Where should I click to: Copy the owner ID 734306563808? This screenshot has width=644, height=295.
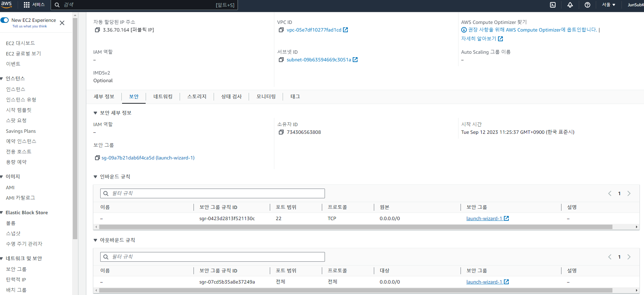[x=281, y=132]
